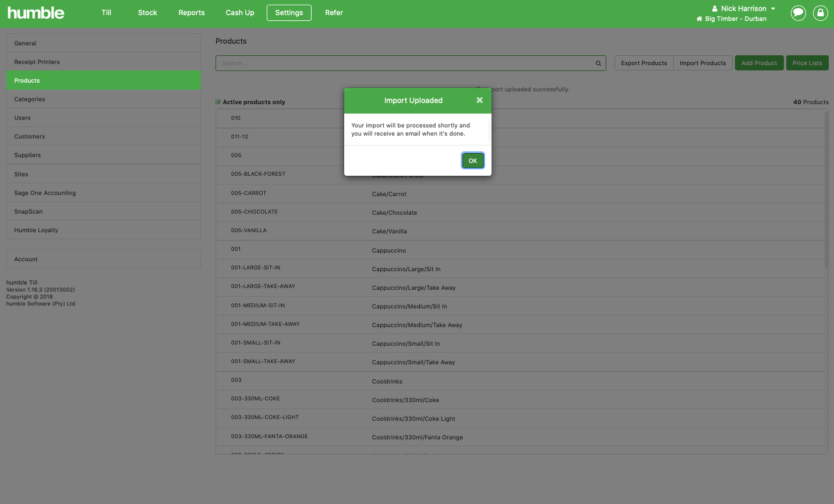Click the user icon next to Nick Harrison

715,8
